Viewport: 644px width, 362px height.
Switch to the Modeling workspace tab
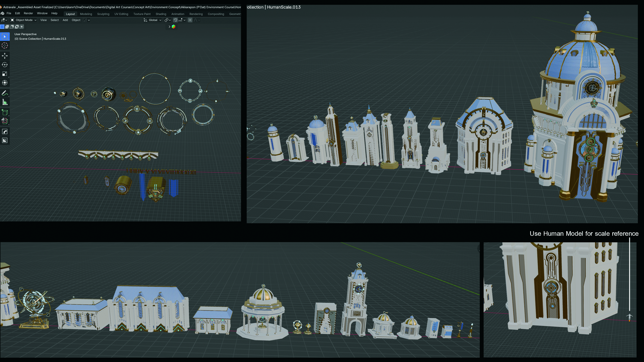click(86, 14)
